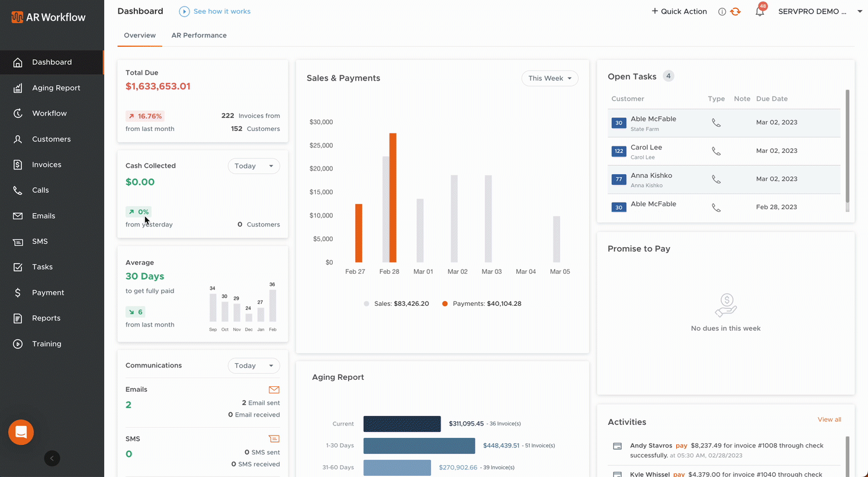Toggle the Payments legend in chart
The height and width of the screenshot is (477, 868).
pos(481,303)
